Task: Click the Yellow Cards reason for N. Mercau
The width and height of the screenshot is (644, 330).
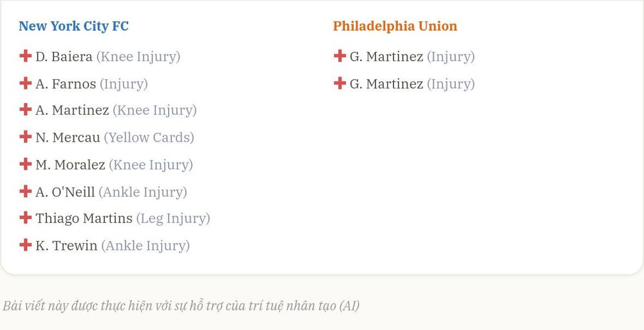Action: pyautogui.click(x=149, y=138)
